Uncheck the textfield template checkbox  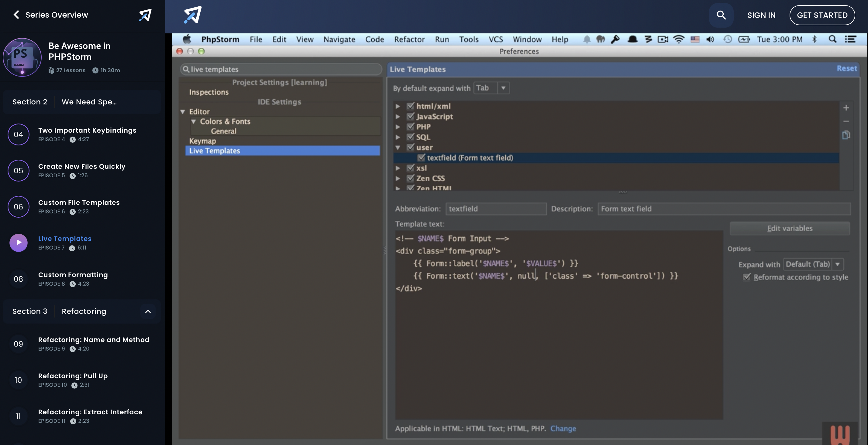pos(421,158)
